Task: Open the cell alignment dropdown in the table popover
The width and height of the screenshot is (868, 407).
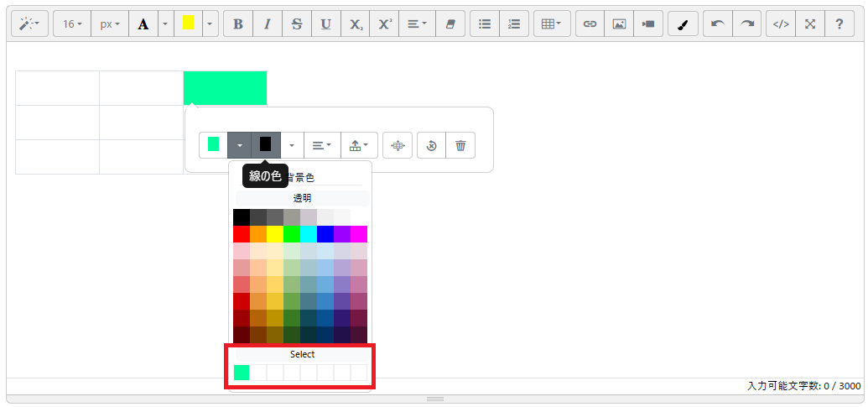Action: (322, 145)
